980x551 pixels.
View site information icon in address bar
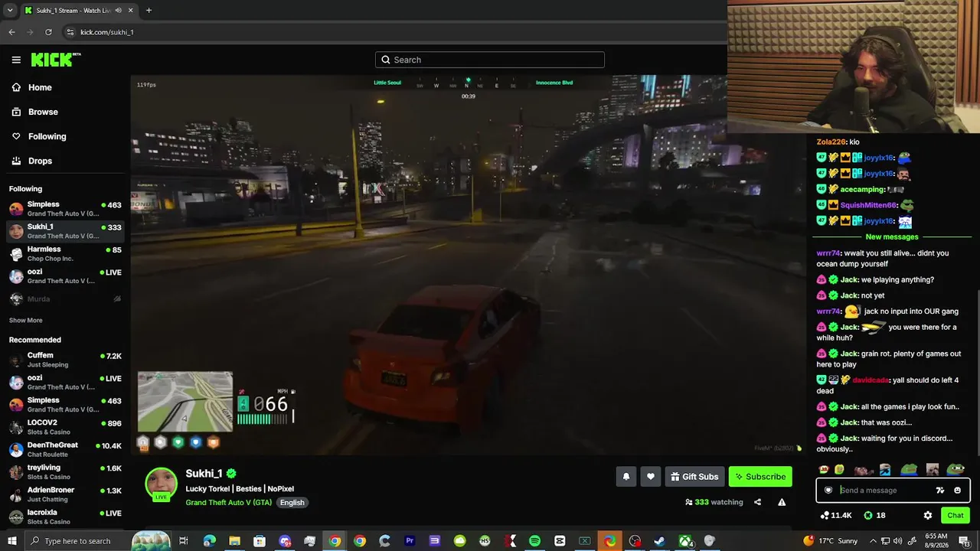(x=70, y=32)
